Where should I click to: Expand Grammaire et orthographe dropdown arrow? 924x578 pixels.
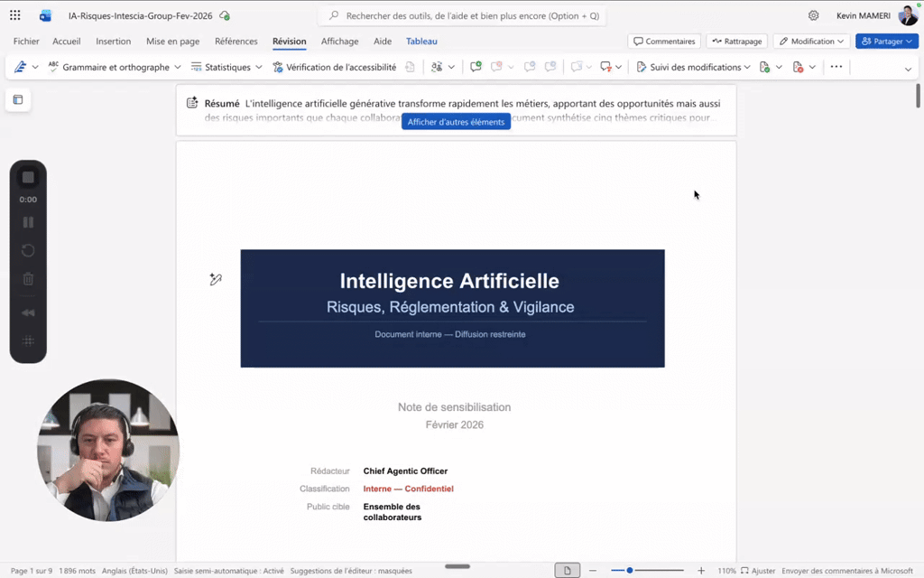[x=178, y=67]
